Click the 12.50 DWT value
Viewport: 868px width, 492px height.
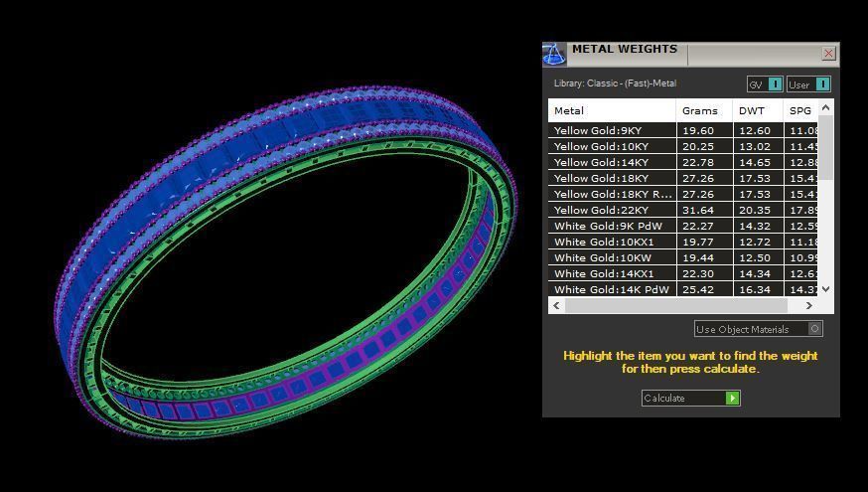[x=755, y=257]
